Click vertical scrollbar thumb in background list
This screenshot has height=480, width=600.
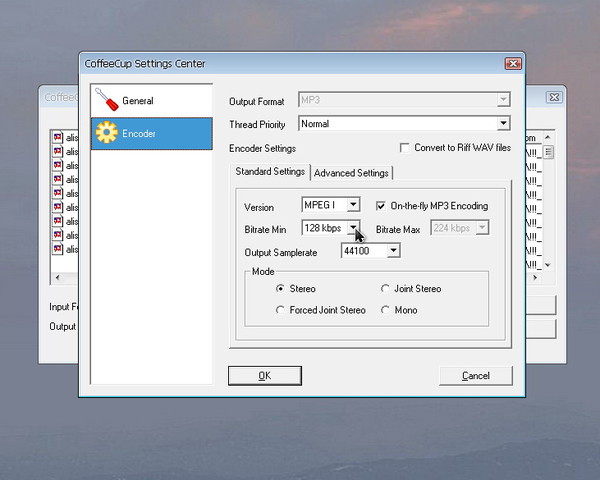pyautogui.click(x=548, y=152)
